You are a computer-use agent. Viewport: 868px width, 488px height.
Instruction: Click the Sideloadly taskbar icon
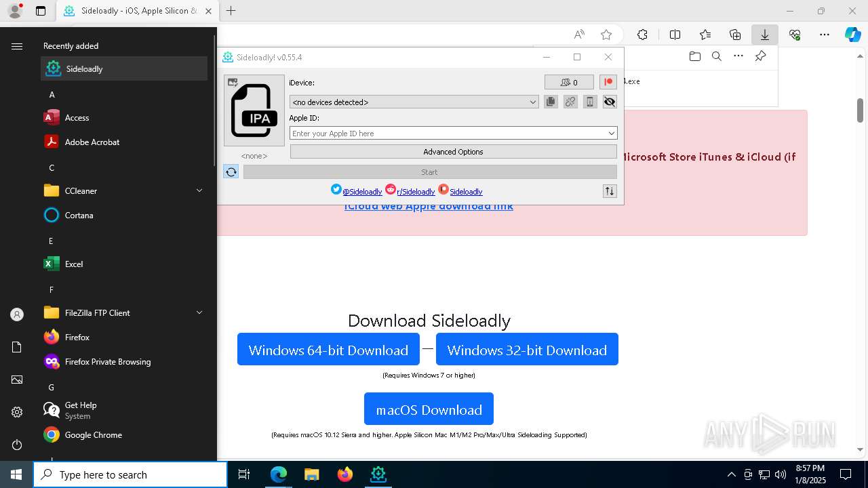click(x=378, y=474)
